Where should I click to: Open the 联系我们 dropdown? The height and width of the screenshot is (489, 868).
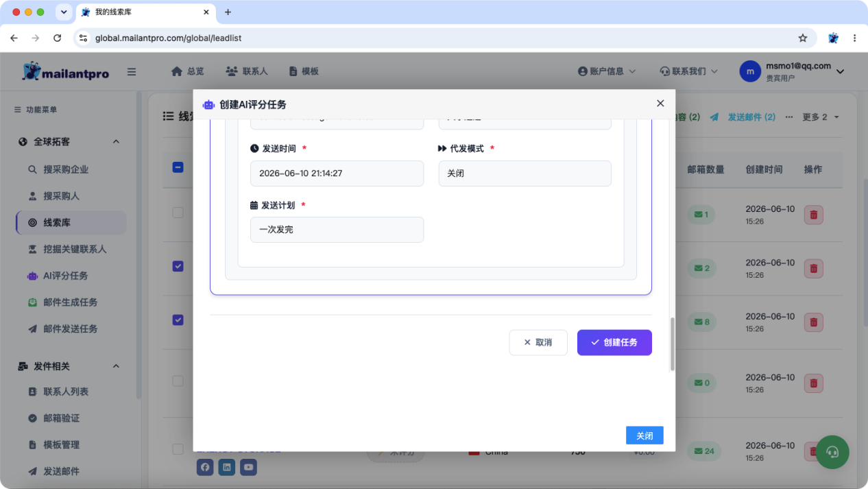click(688, 71)
